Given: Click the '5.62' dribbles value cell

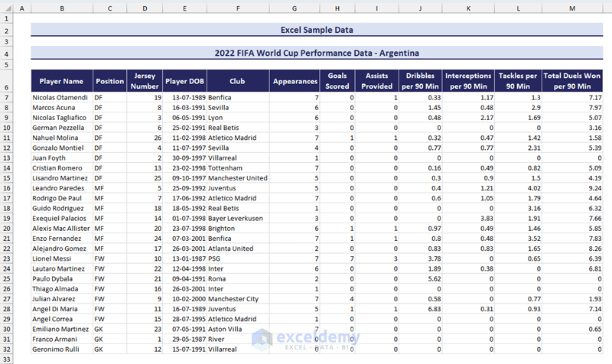Looking at the screenshot, I should tap(420, 279).
